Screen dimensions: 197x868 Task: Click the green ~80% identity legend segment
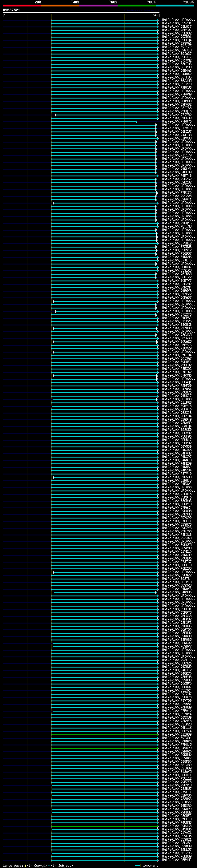[136, 6]
